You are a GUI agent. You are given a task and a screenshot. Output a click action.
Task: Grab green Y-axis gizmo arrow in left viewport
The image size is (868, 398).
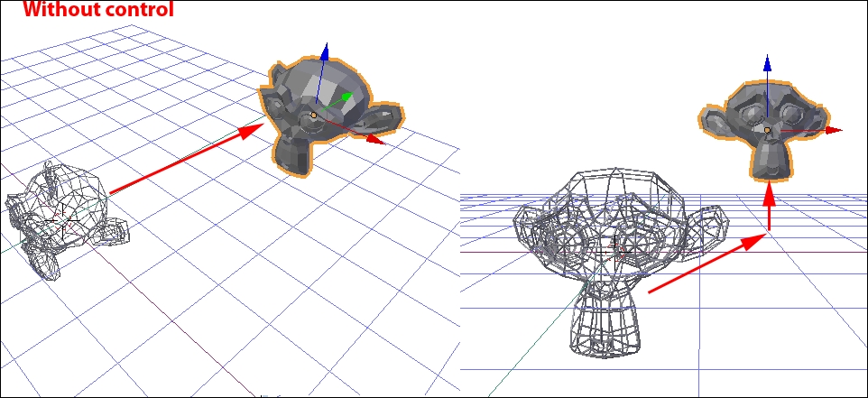[x=346, y=97]
